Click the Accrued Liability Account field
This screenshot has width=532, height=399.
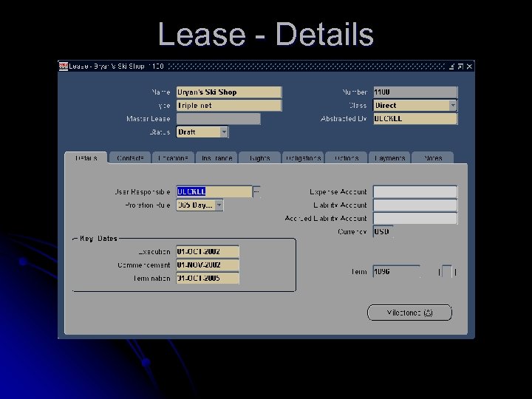tap(415, 218)
